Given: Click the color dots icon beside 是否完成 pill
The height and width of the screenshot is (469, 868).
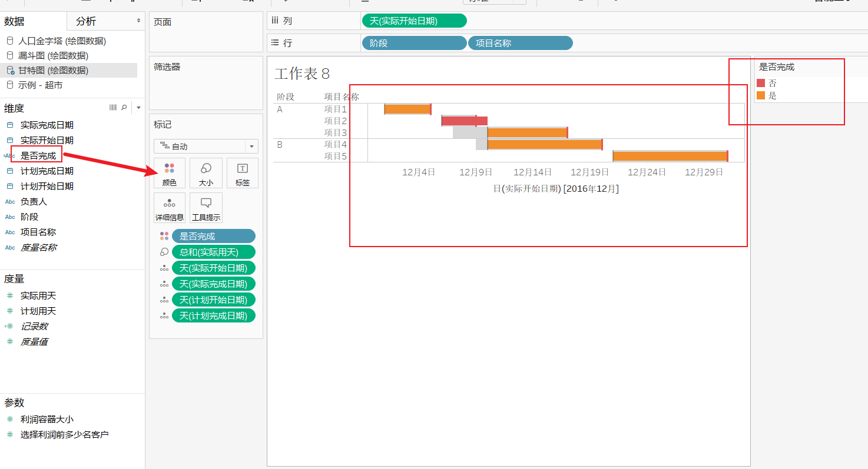Looking at the screenshot, I should click(x=164, y=236).
